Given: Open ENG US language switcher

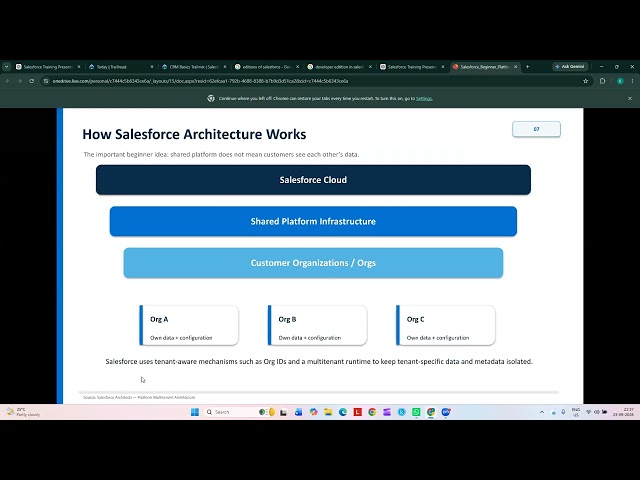Looking at the screenshot, I should coord(576,412).
